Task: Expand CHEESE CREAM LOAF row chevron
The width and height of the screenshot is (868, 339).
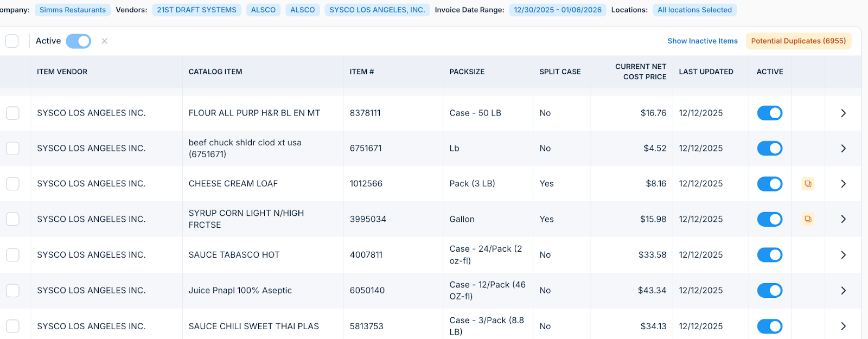Action: [843, 184]
